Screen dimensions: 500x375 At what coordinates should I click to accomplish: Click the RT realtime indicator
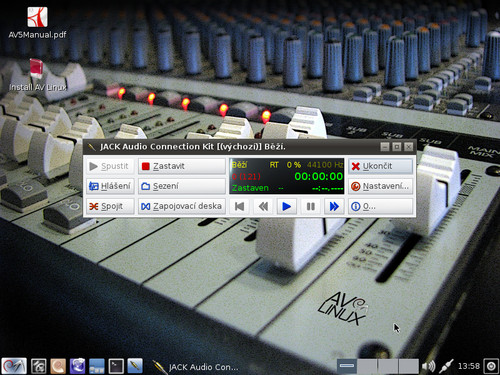click(274, 165)
